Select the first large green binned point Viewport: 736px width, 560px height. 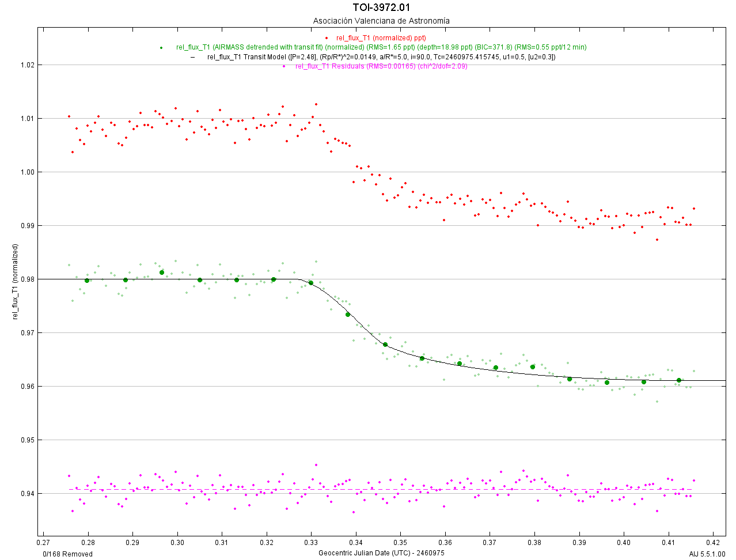pos(87,281)
